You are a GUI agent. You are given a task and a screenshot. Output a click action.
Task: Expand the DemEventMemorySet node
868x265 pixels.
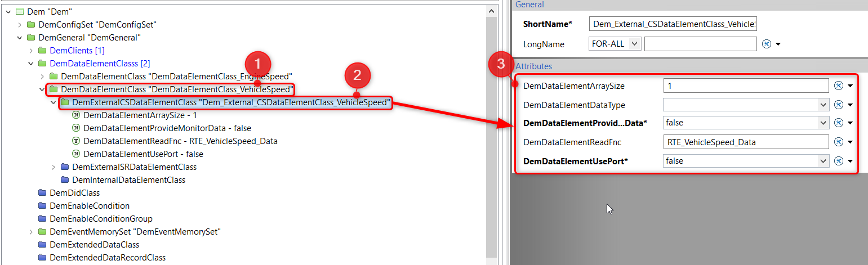click(31, 232)
